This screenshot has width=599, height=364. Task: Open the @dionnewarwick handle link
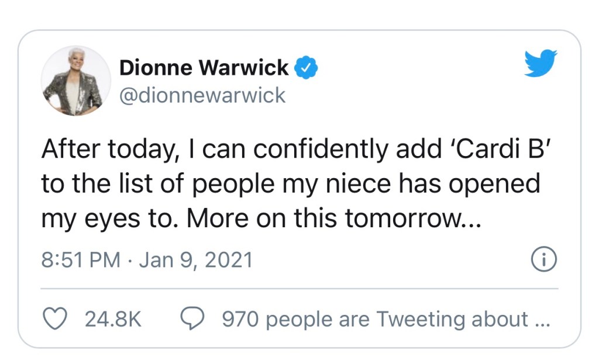202,95
